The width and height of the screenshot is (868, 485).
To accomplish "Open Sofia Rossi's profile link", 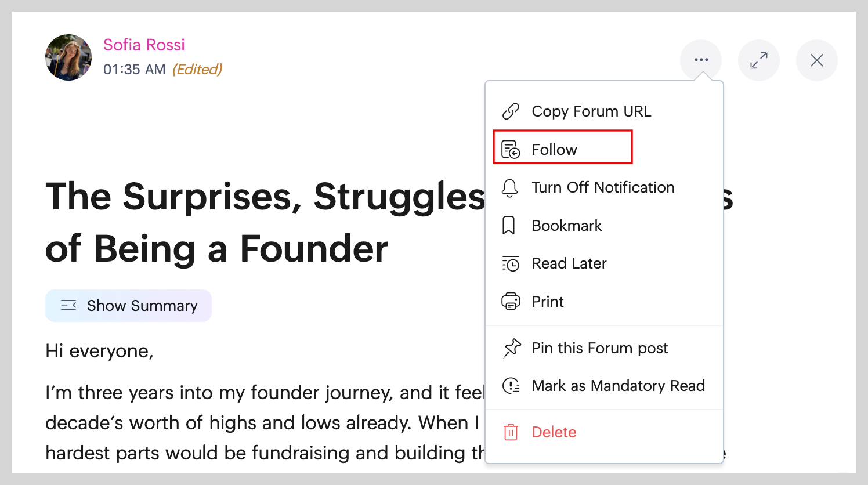I will pos(144,45).
